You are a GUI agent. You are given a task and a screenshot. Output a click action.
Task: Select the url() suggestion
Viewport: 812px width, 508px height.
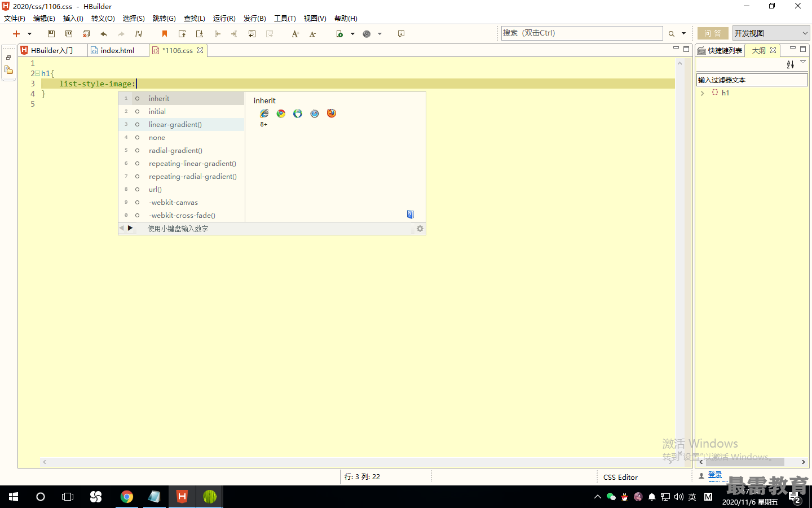click(182, 189)
